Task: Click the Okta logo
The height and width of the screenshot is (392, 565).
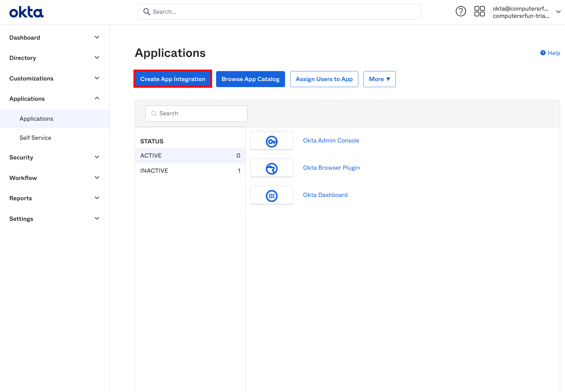Action: coord(26,12)
